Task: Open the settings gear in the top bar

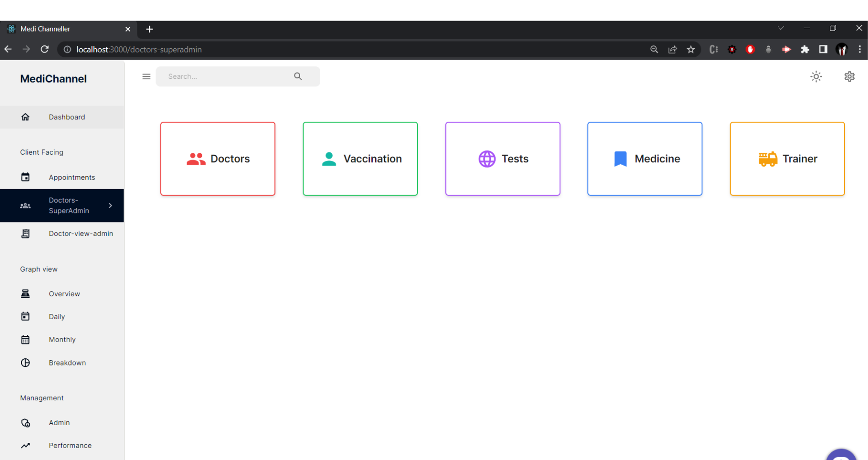Action: click(x=849, y=76)
